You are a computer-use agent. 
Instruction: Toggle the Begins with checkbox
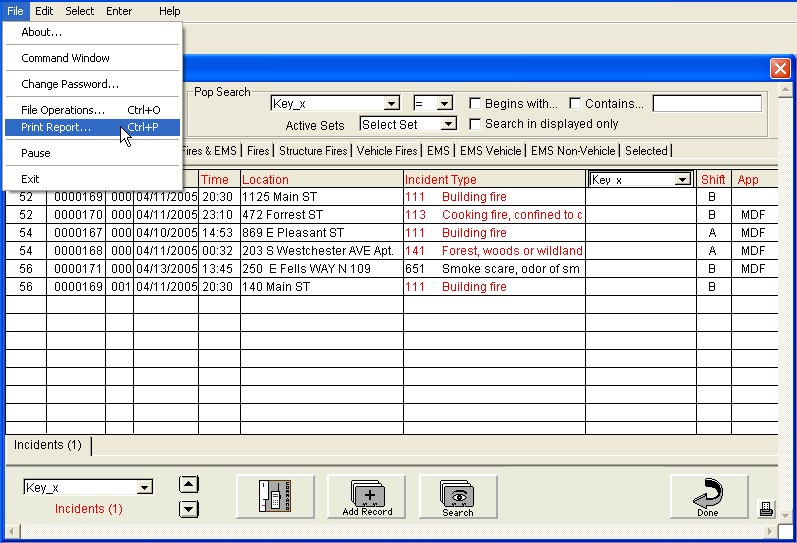475,104
